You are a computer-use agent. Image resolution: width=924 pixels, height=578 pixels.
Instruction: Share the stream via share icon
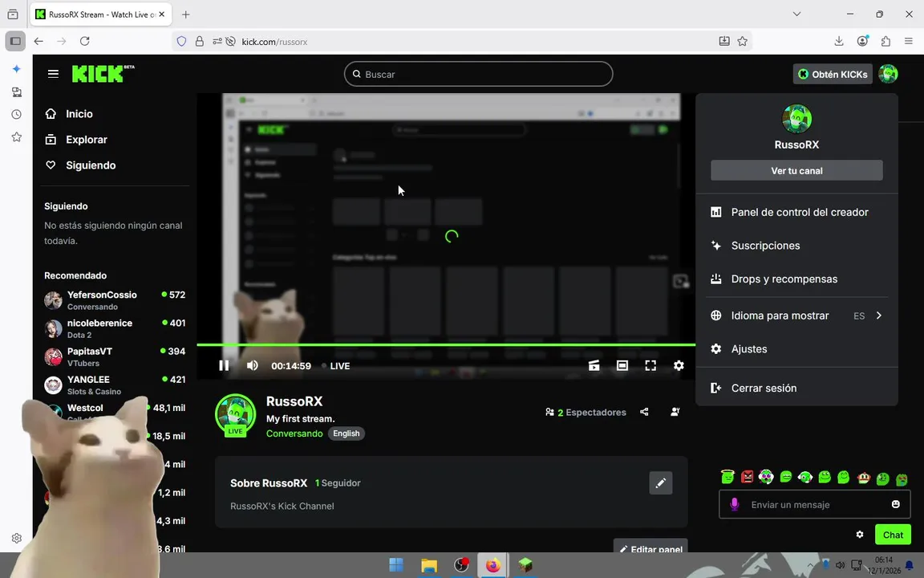pos(644,412)
